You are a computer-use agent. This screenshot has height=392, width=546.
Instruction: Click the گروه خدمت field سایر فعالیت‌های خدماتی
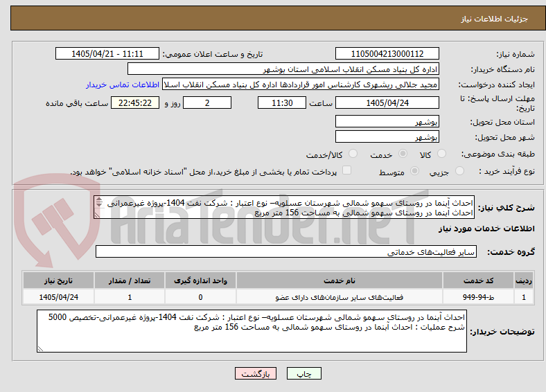click(286, 251)
